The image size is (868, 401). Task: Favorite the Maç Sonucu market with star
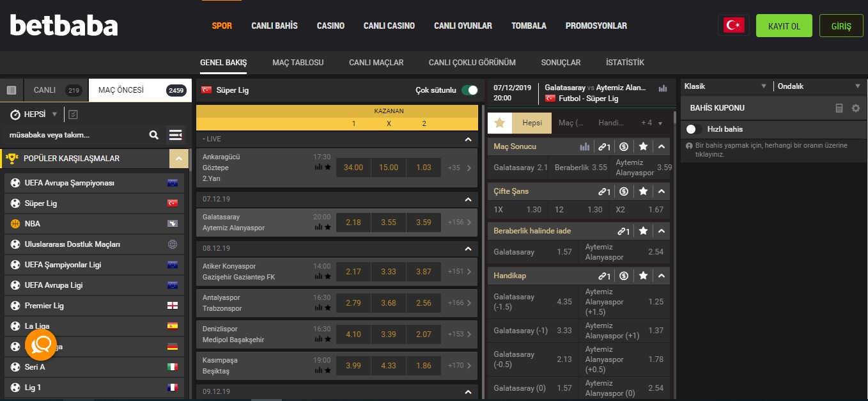pos(643,146)
